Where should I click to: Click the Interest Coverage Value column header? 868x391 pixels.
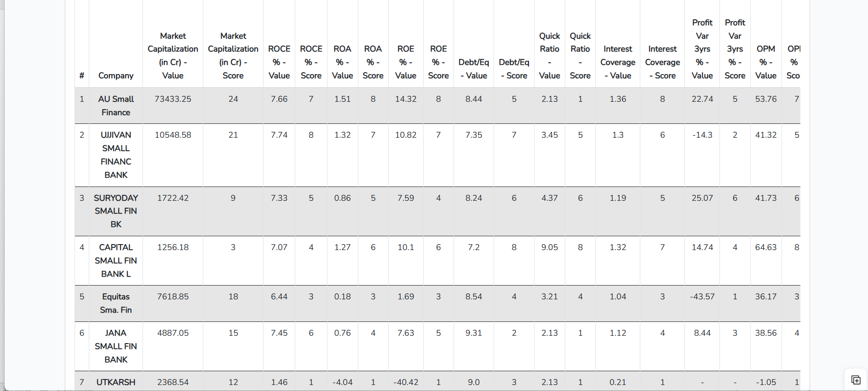coord(618,62)
